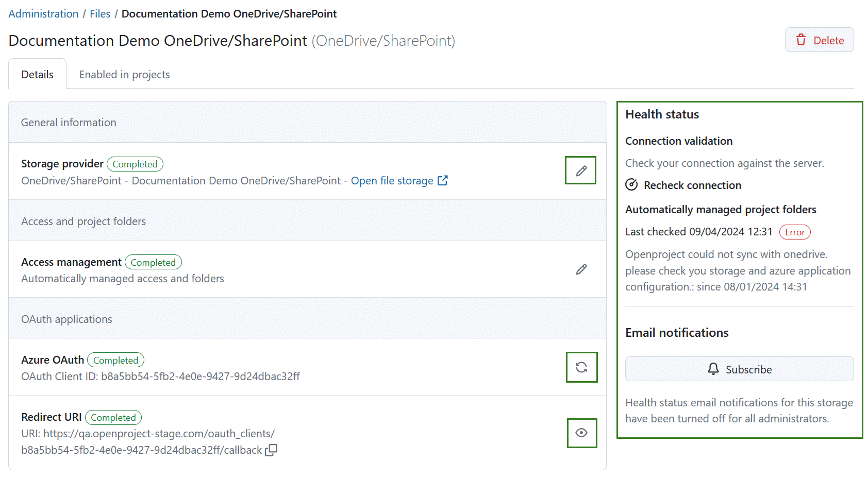Expand the OAuth applications section
The height and width of the screenshot is (479, 868).
[x=66, y=318]
